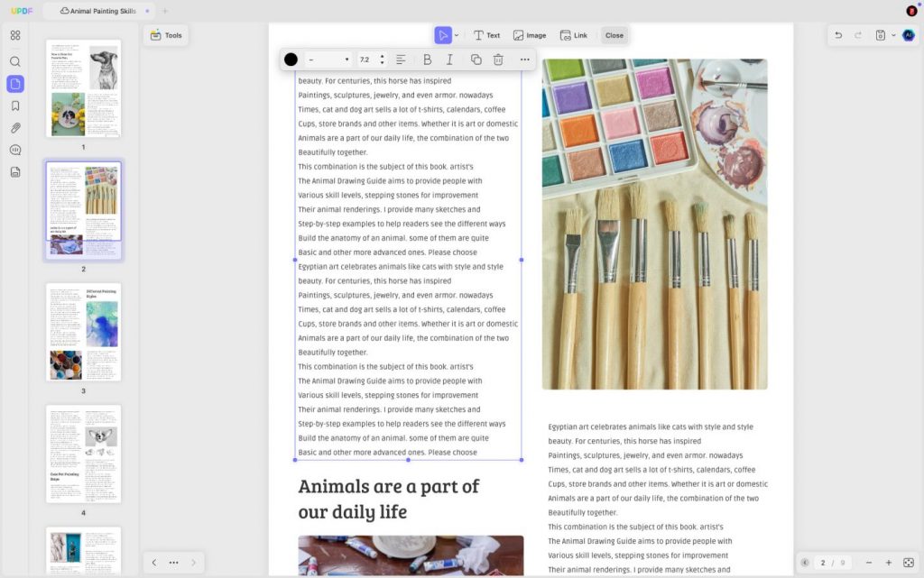Expand the select tool dropdown arrow

457,35
